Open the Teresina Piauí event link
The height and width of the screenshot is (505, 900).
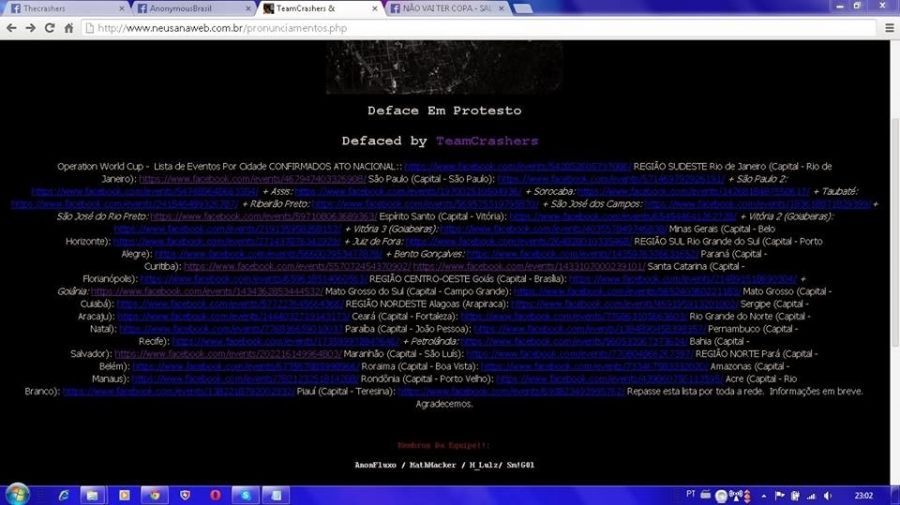point(511,392)
